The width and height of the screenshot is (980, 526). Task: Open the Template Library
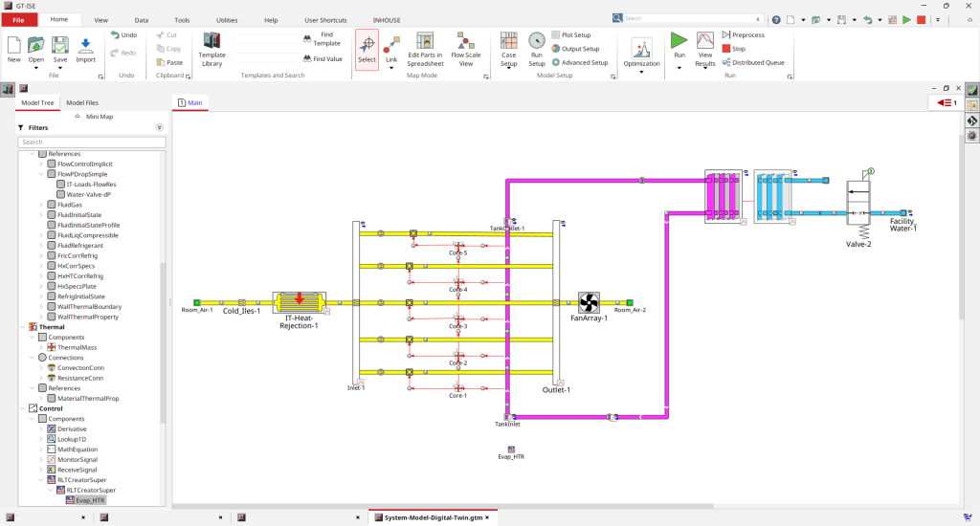pos(212,47)
